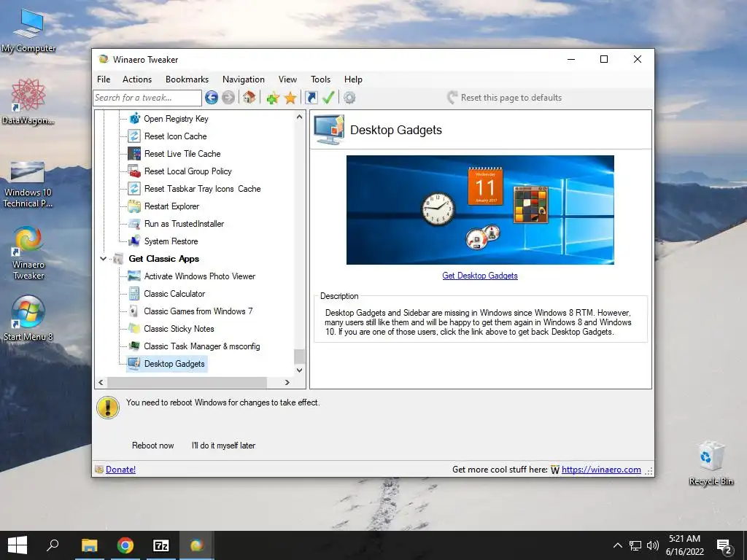Select the Recycle Bin desktop icon

point(711,463)
